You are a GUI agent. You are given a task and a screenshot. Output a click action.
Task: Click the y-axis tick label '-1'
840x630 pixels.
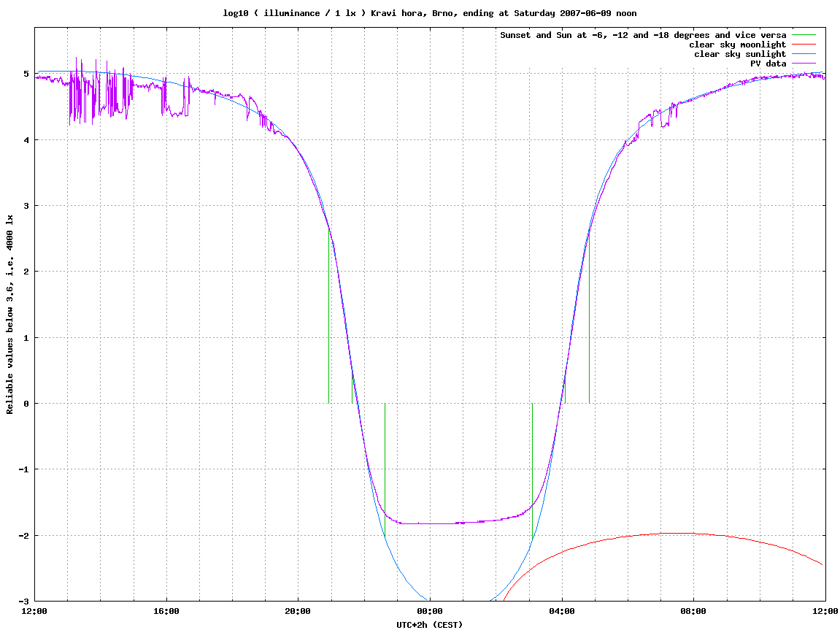(x=23, y=469)
